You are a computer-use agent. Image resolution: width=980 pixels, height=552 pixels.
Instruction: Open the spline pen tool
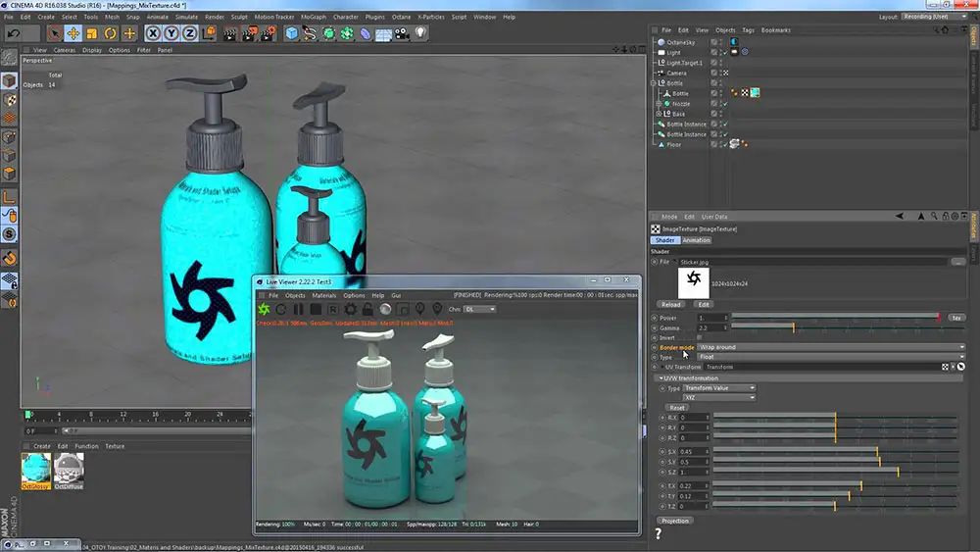[x=310, y=33]
